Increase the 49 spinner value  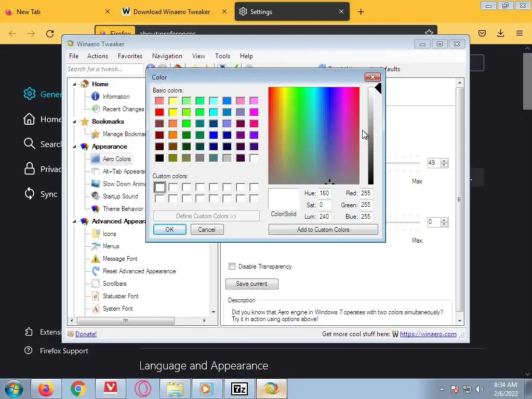coord(444,161)
